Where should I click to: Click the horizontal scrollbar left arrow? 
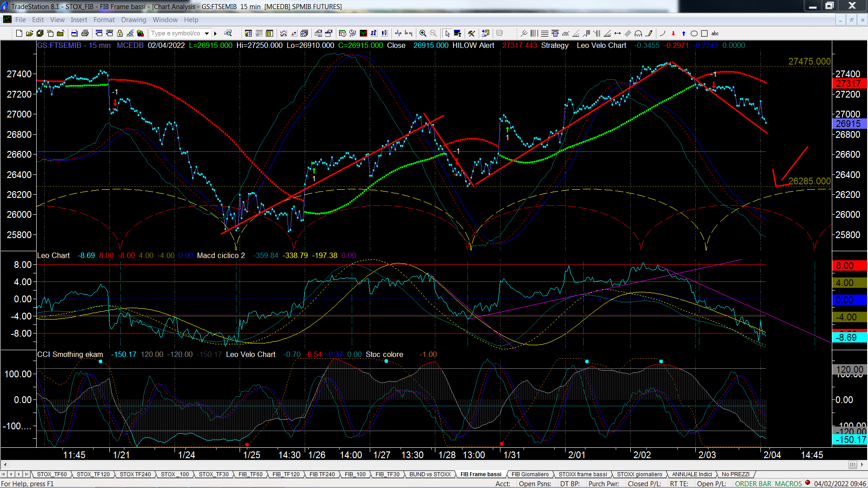click(x=5, y=465)
